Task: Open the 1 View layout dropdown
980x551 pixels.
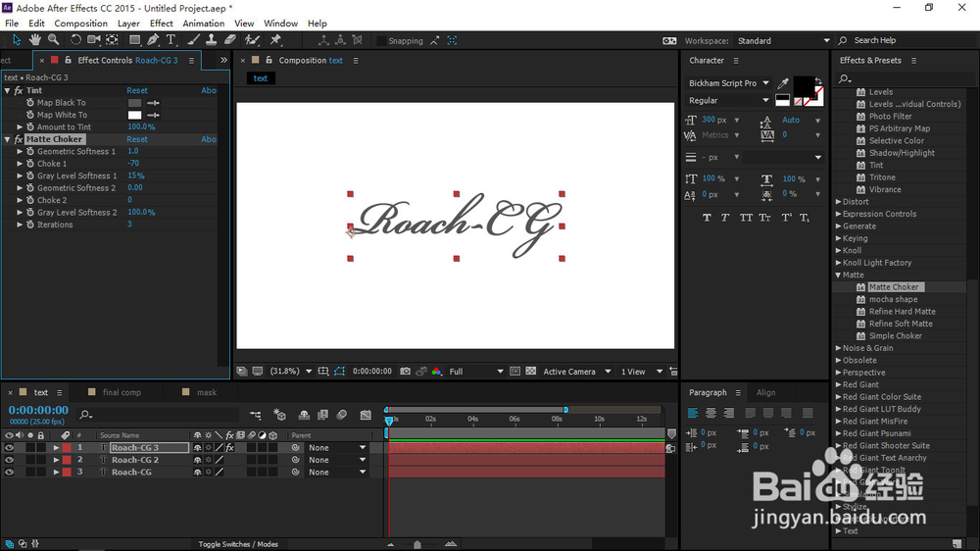Action: coord(641,372)
